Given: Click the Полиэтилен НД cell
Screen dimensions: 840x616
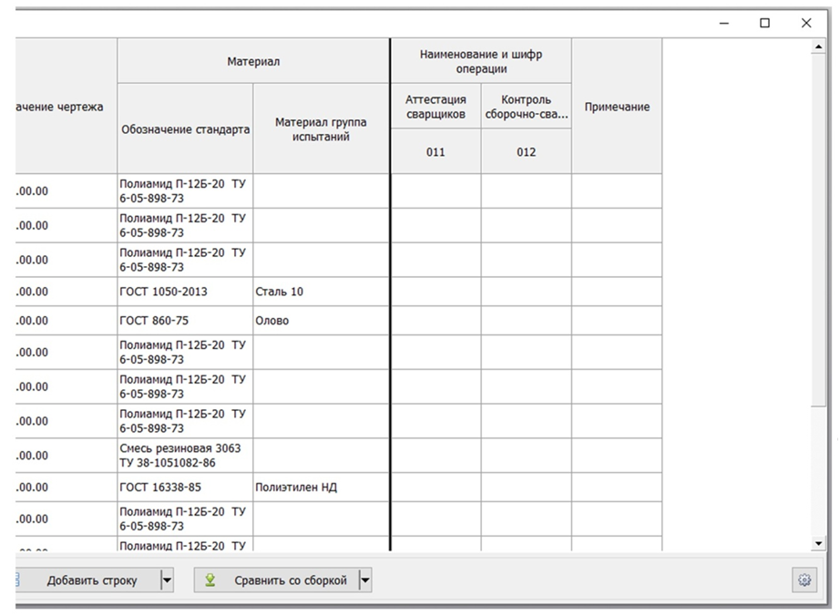Looking at the screenshot, I should point(321,487).
